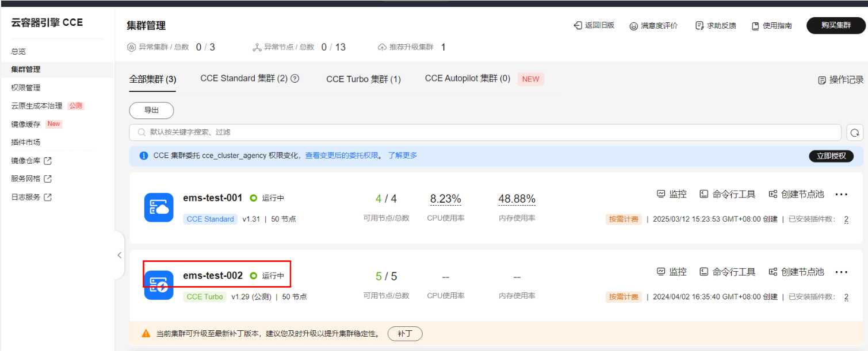Click installed plugin count for ems-test-002
This screenshot has width=868, height=351.
(846, 297)
